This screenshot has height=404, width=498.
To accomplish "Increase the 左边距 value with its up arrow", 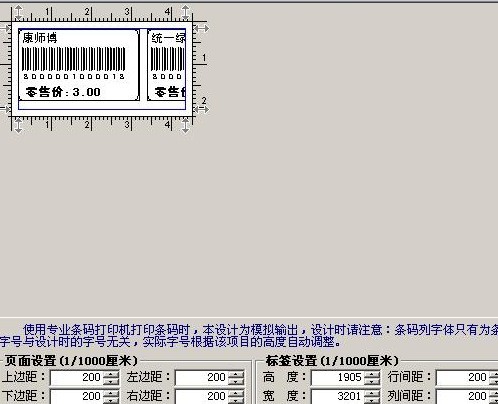I will click(x=236, y=374).
